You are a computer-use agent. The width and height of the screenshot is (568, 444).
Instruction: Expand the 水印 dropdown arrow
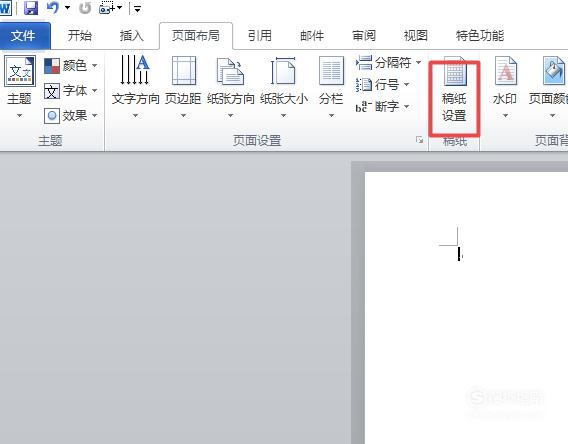(505, 116)
